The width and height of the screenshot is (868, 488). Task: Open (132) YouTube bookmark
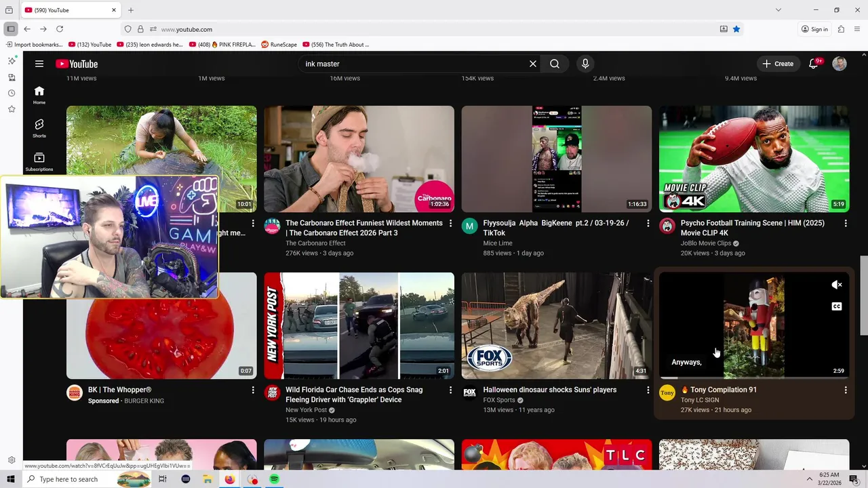coord(90,45)
